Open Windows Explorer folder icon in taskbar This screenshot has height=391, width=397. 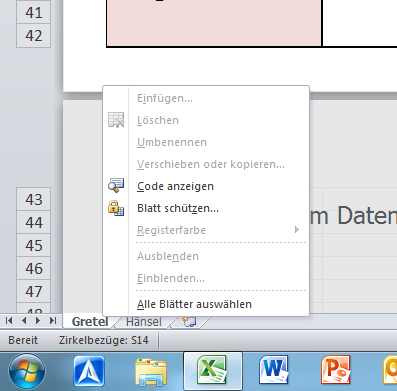151,371
